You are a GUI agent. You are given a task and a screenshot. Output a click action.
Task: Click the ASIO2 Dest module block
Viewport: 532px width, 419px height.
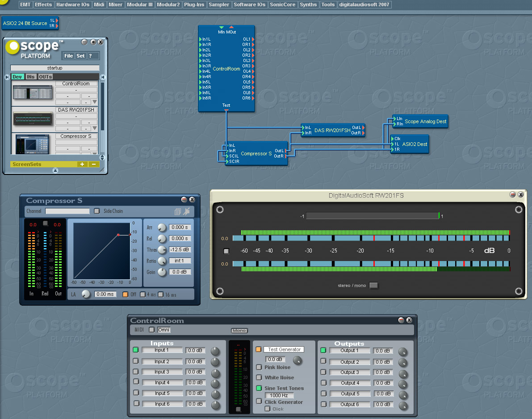tap(410, 144)
